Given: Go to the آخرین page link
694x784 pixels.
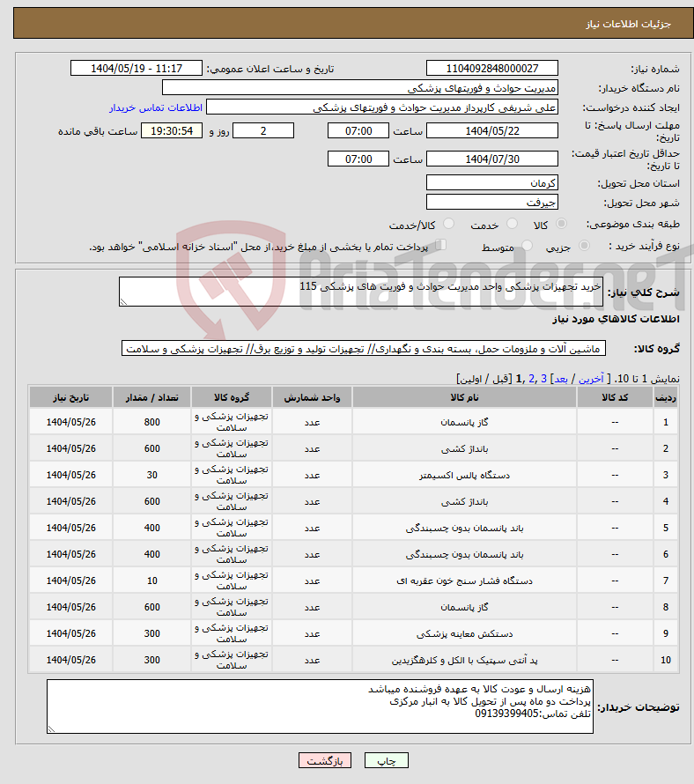Looking at the screenshot, I should pos(591,379).
